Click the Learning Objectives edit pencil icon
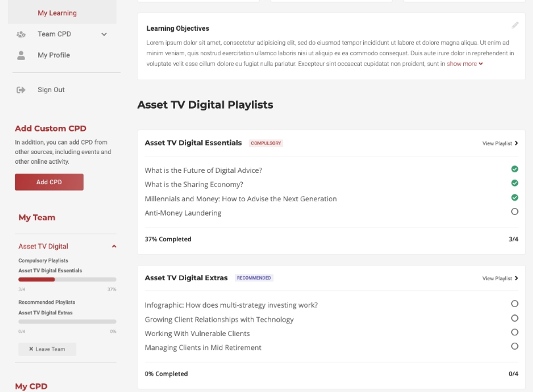Screen dimensions: 533x392 pos(515,25)
